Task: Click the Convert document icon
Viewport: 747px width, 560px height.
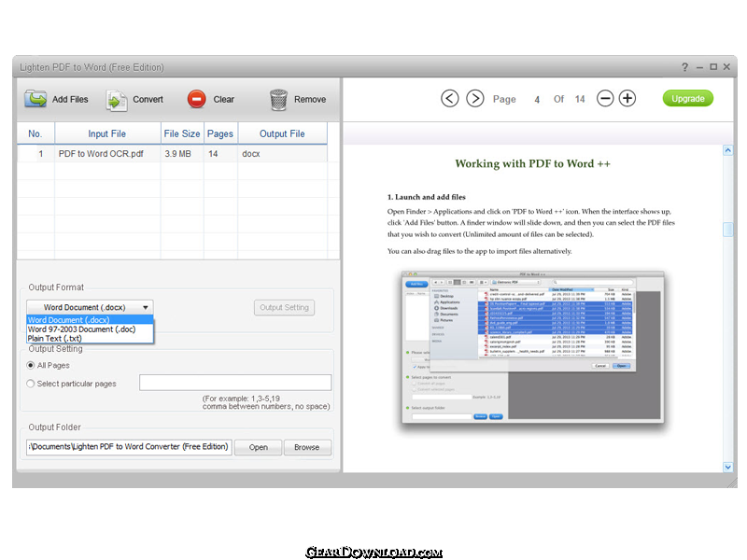Action: [x=116, y=100]
